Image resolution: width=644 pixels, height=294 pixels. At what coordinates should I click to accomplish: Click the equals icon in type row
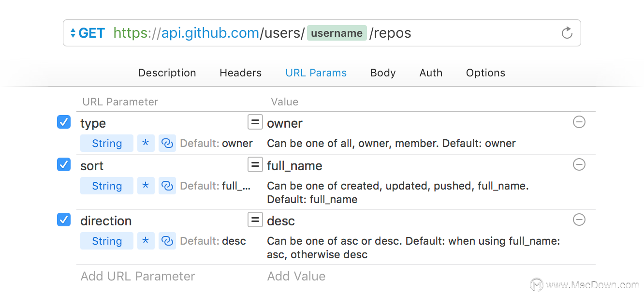click(255, 122)
